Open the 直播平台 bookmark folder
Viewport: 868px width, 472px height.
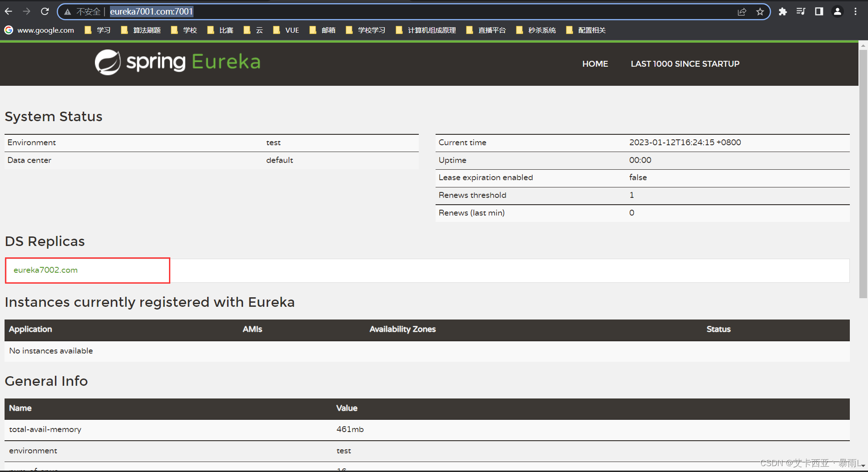(x=486, y=30)
